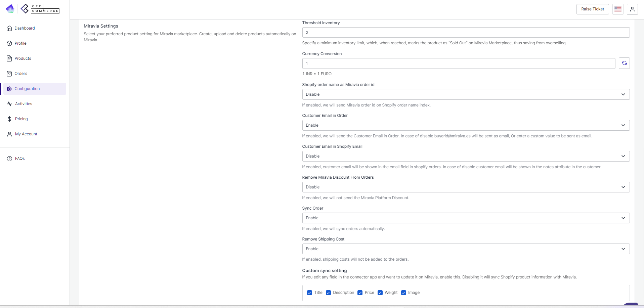Click the "Sync Order" label

click(x=313, y=208)
